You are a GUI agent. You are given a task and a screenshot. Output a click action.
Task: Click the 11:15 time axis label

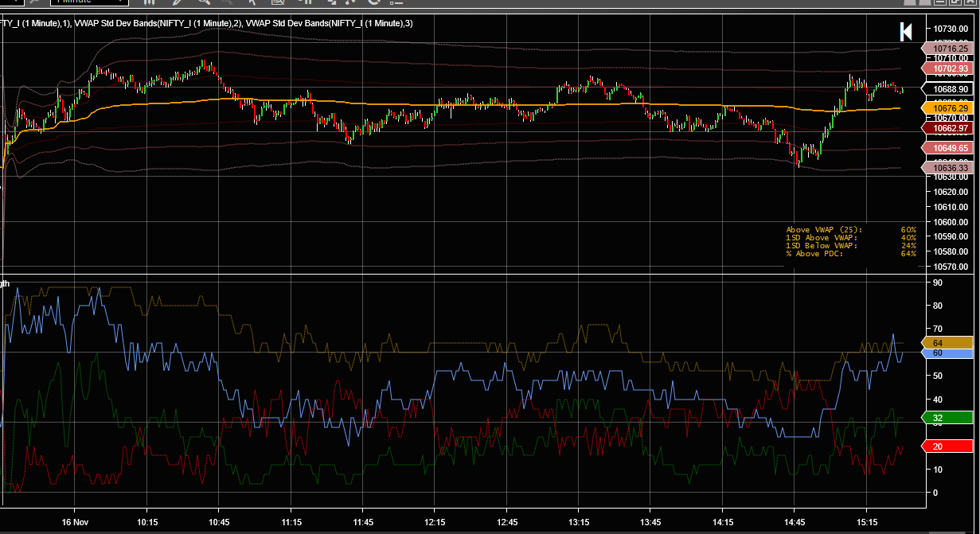(x=291, y=522)
